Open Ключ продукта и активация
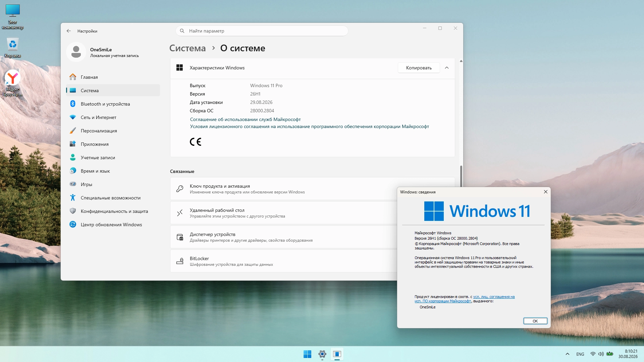This screenshot has height=362, width=644. [x=283, y=189]
